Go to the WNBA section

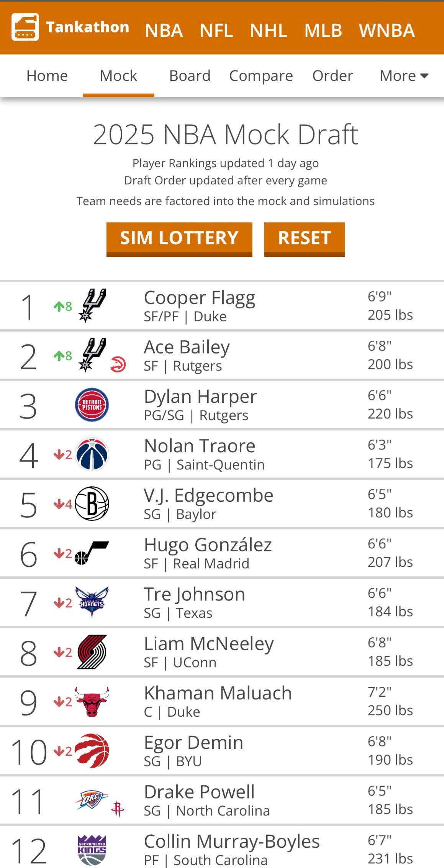(x=387, y=31)
